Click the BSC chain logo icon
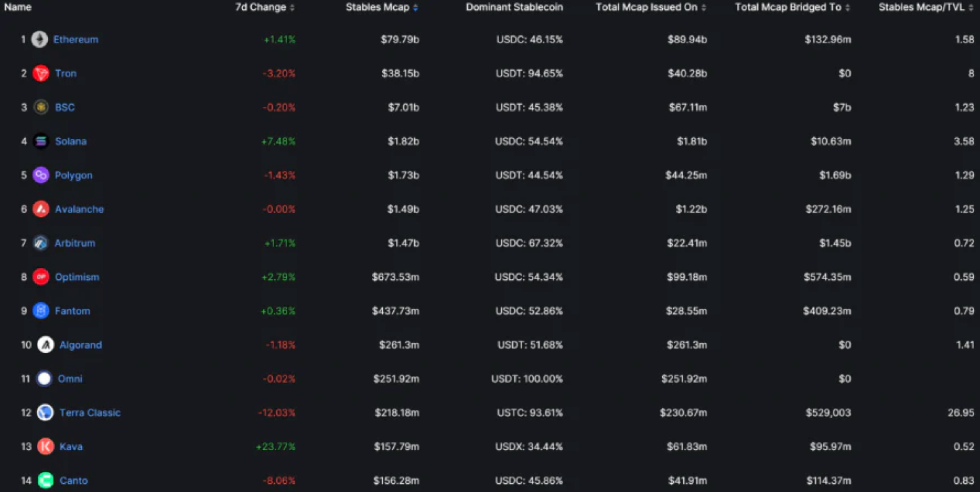Image resolution: width=980 pixels, height=492 pixels. pyautogui.click(x=41, y=107)
